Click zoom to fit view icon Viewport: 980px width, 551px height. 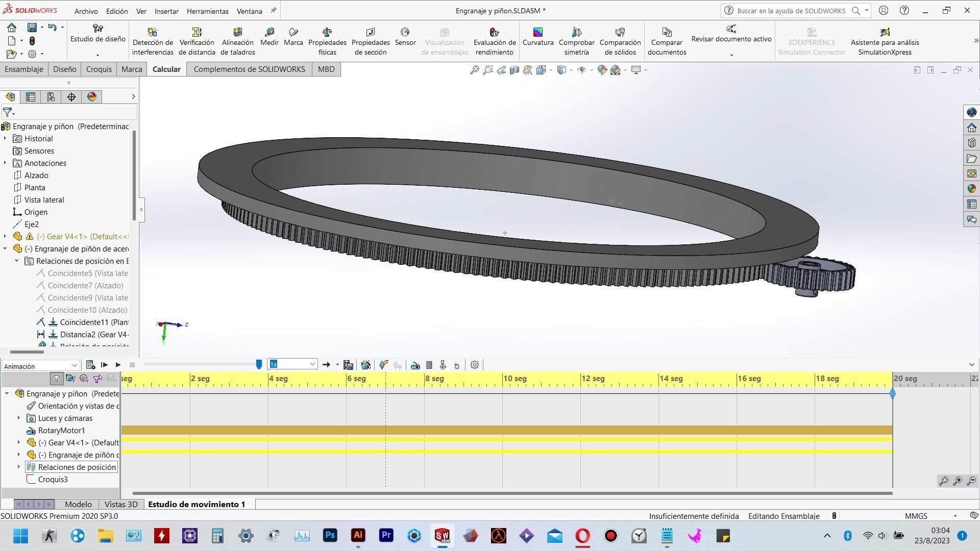[474, 70]
